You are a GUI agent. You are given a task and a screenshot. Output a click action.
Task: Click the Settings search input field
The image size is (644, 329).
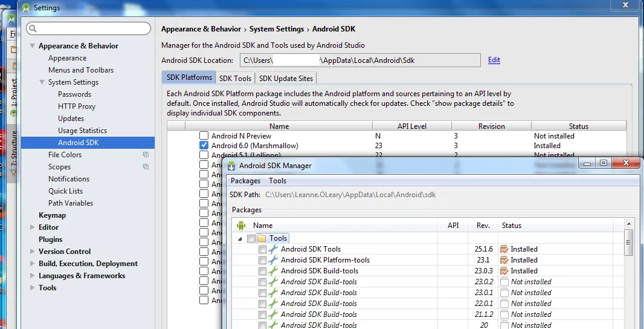coord(89,28)
